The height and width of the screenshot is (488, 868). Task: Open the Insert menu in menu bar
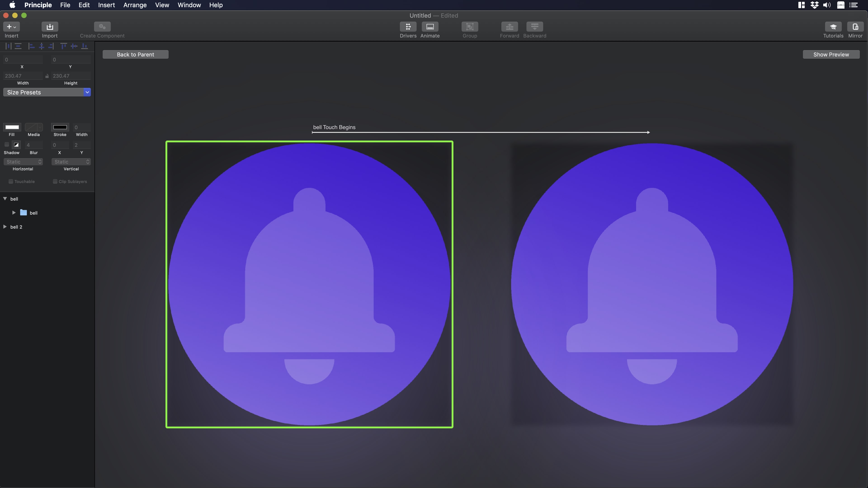pos(106,5)
